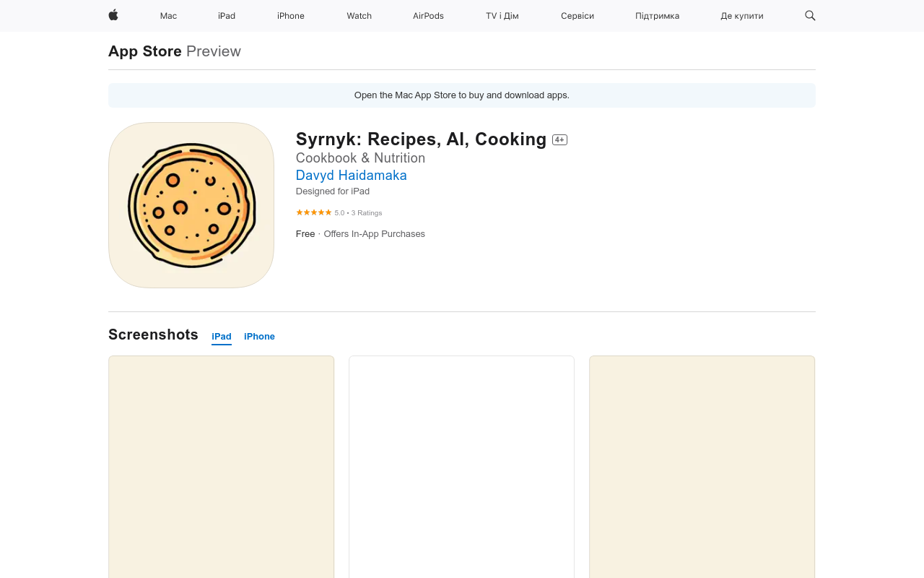Open developer Davyd Haidamaka's page
The image size is (924, 578).
[x=352, y=175]
